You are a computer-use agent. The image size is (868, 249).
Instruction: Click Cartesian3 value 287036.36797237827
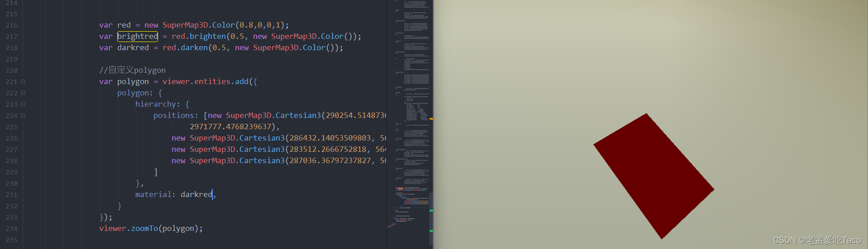(330, 160)
